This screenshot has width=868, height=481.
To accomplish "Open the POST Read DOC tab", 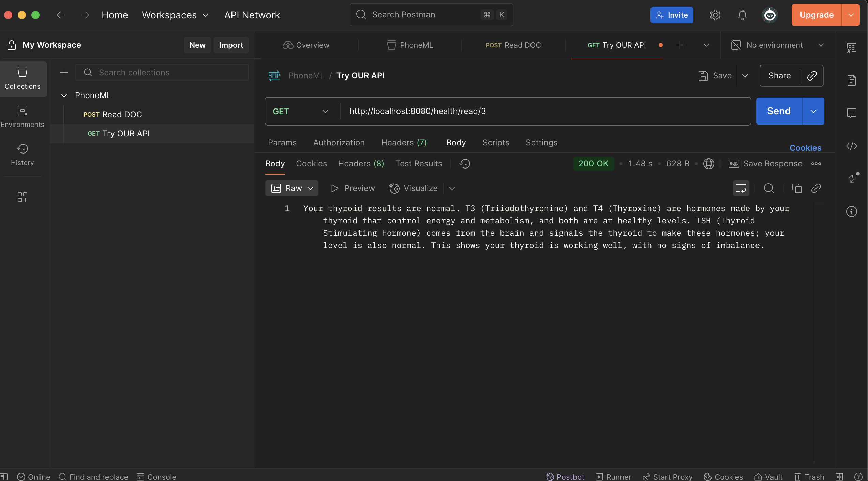I will tap(513, 45).
